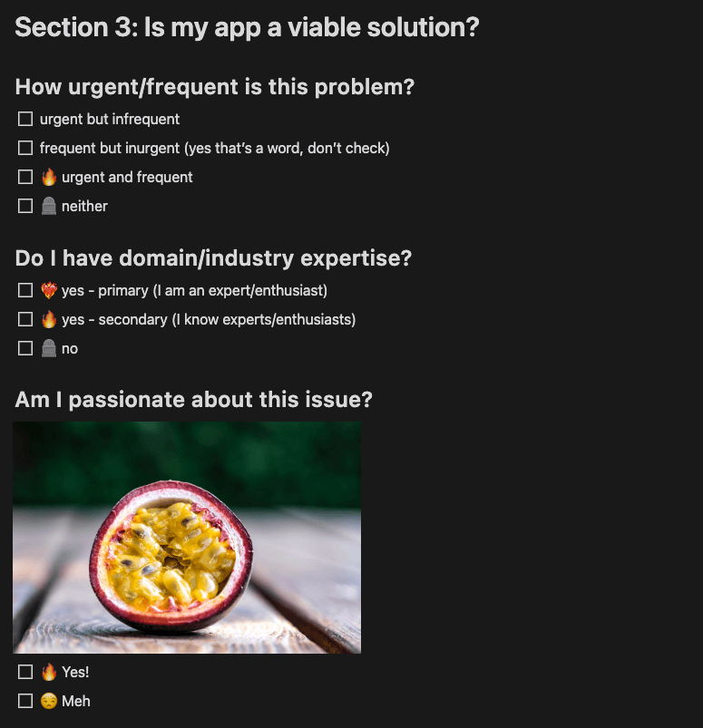Check the 'Yes!' passion checkbox
The image size is (703, 728).
click(x=25, y=672)
